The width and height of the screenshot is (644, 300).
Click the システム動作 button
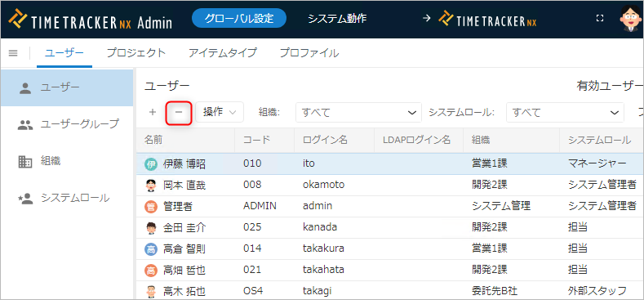coord(337,19)
